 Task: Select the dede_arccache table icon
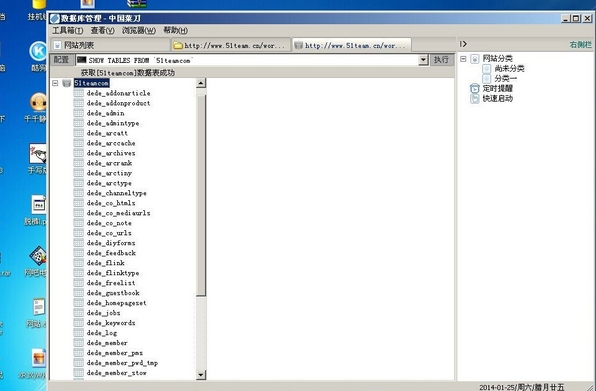[79, 143]
